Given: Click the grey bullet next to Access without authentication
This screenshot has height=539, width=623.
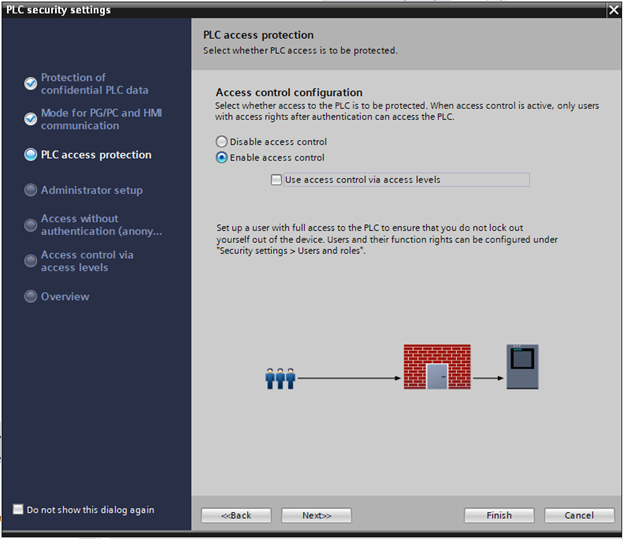Looking at the screenshot, I should pyautogui.click(x=31, y=225).
